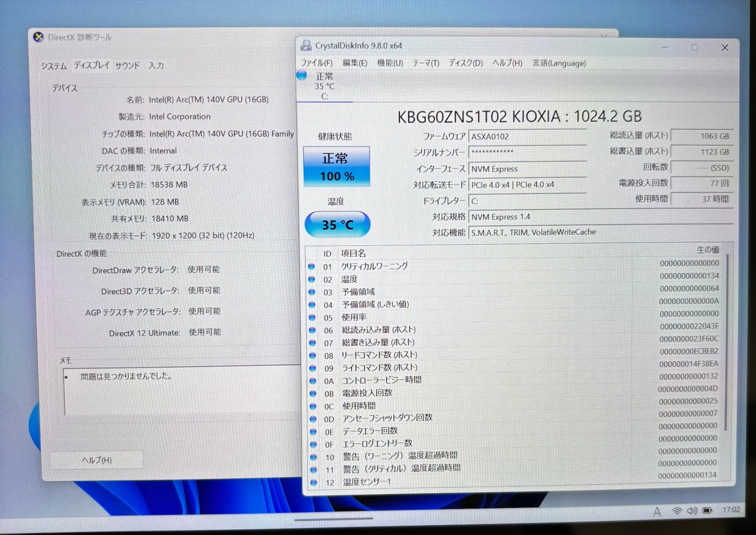Click the masked serial number field

(x=527, y=152)
